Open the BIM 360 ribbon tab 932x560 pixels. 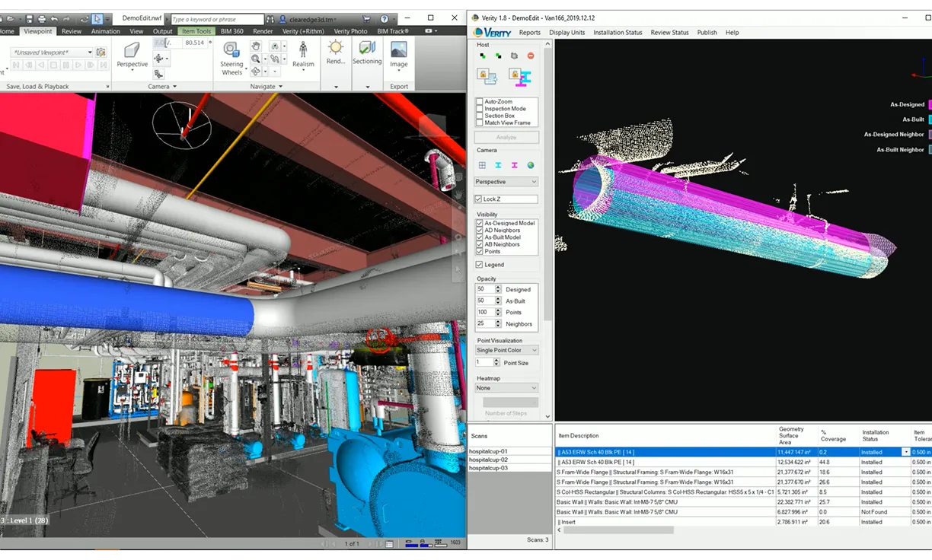(x=231, y=31)
